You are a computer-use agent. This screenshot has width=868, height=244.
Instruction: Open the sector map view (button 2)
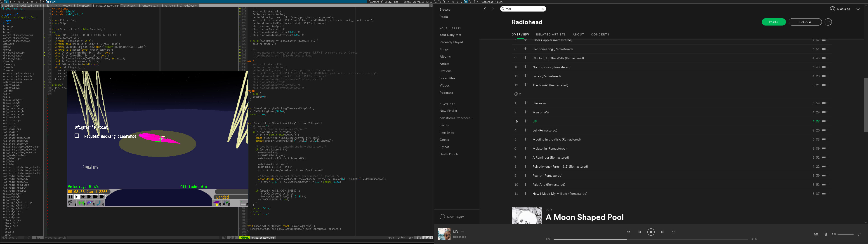coord(81,203)
